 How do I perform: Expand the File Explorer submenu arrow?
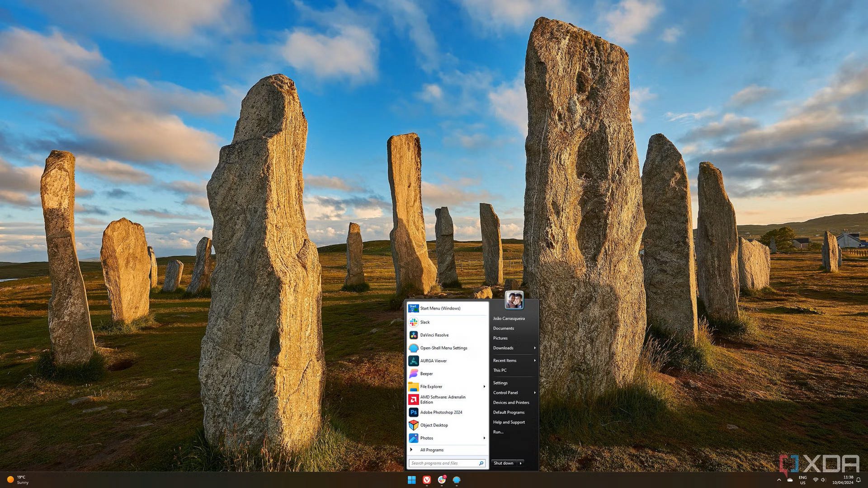click(x=484, y=386)
